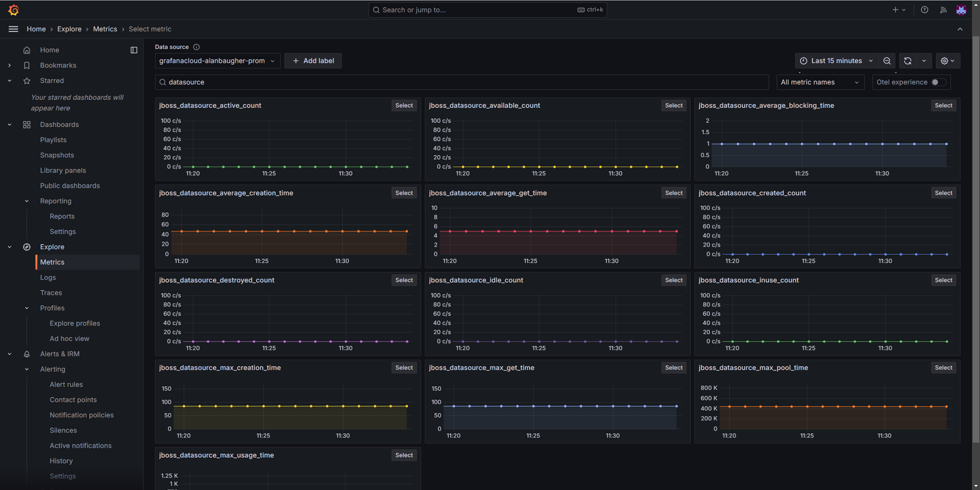Click the Alerts & IRM bell icon

(x=27, y=354)
